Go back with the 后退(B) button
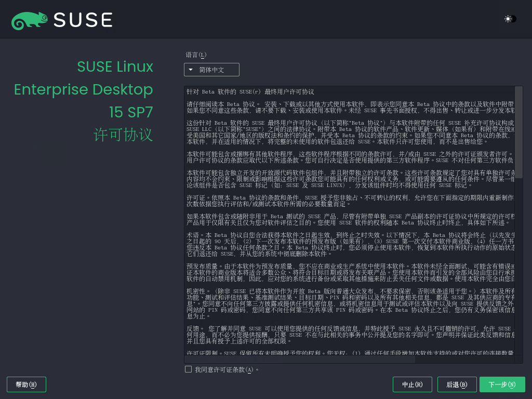The image size is (532, 399). pyautogui.click(x=457, y=384)
